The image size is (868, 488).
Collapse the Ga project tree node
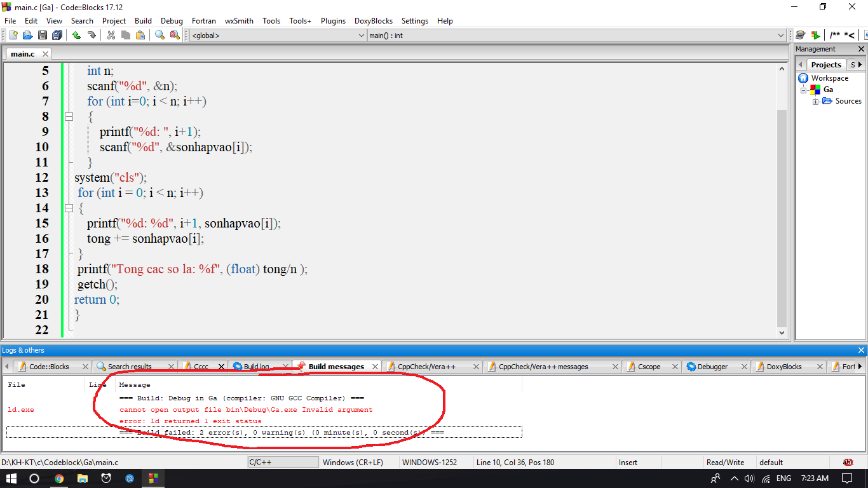tap(803, 90)
